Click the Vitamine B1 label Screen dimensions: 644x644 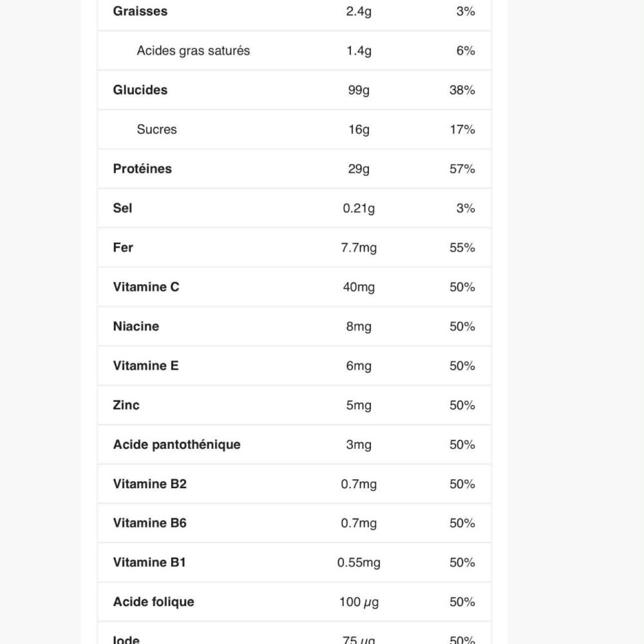[x=149, y=562]
